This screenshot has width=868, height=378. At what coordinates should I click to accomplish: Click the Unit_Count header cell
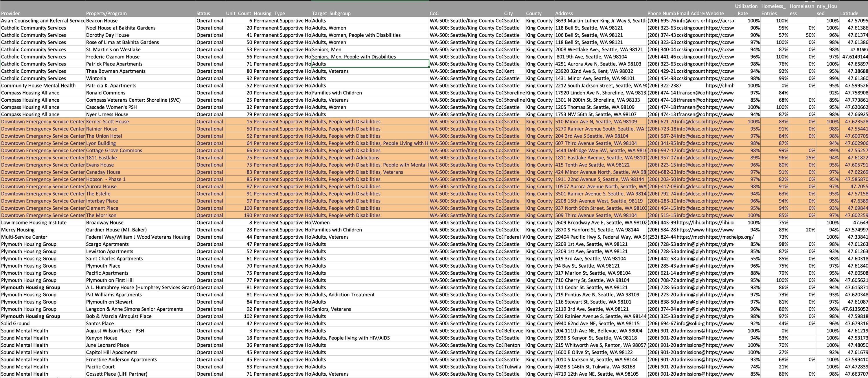(x=239, y=14)
